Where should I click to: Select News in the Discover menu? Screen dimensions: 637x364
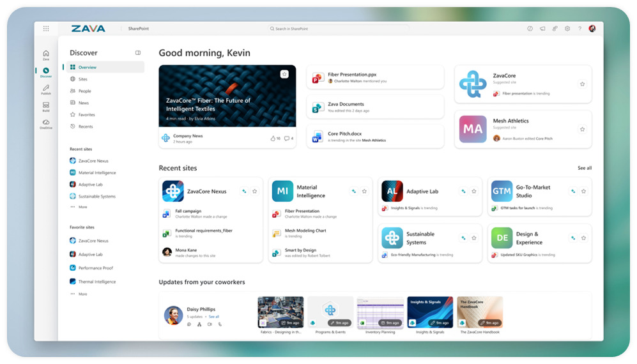click(x=84, y=103)
